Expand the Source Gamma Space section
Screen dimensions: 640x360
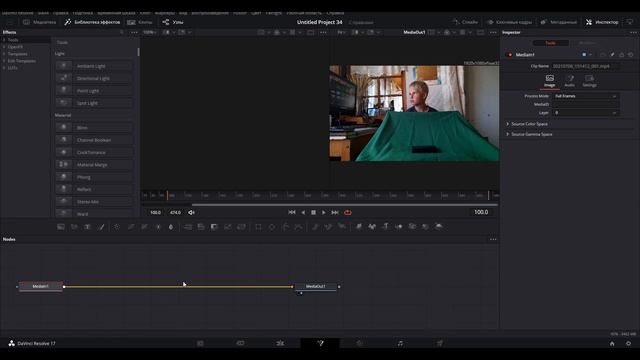coord(507,134)
